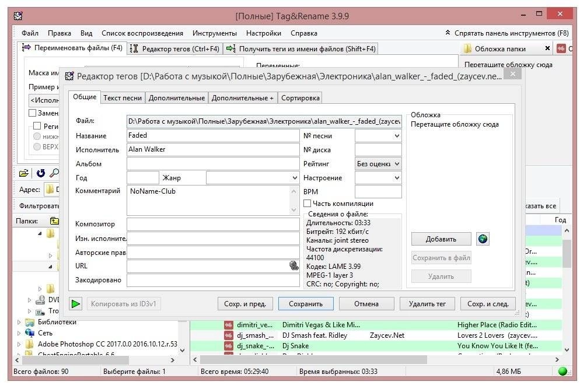Hide toolbar via Спрятать панель инструментов (F8)
This screenshot has height=392, width=587.
(507, 33)
